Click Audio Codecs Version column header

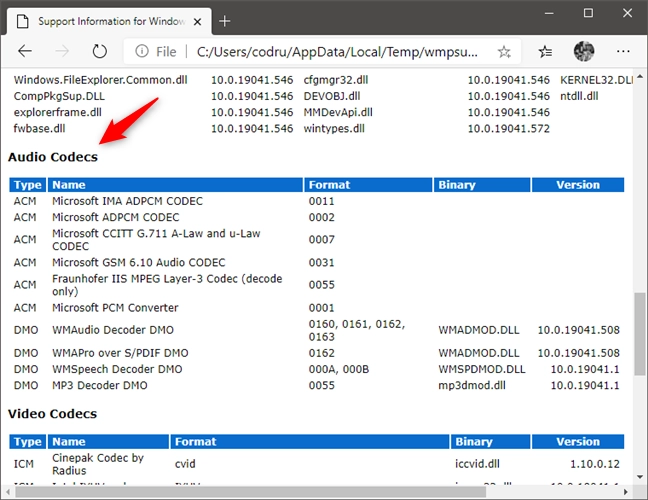coord(578,185)
